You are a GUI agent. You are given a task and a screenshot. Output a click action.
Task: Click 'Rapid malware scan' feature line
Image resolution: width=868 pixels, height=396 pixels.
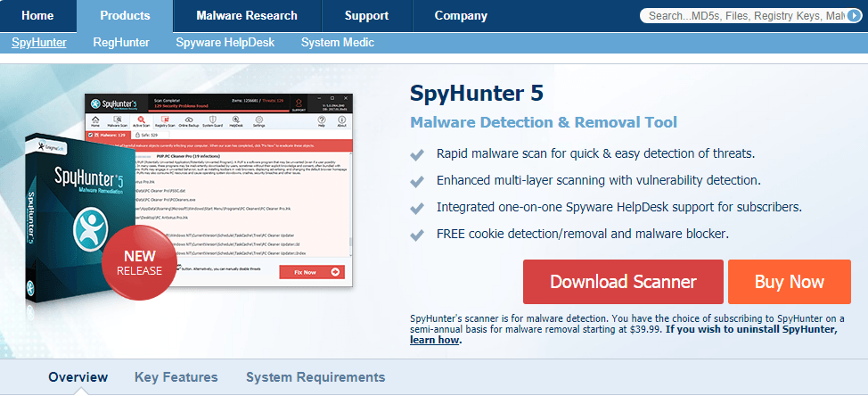pyautogui.click(x=595, y=153)
